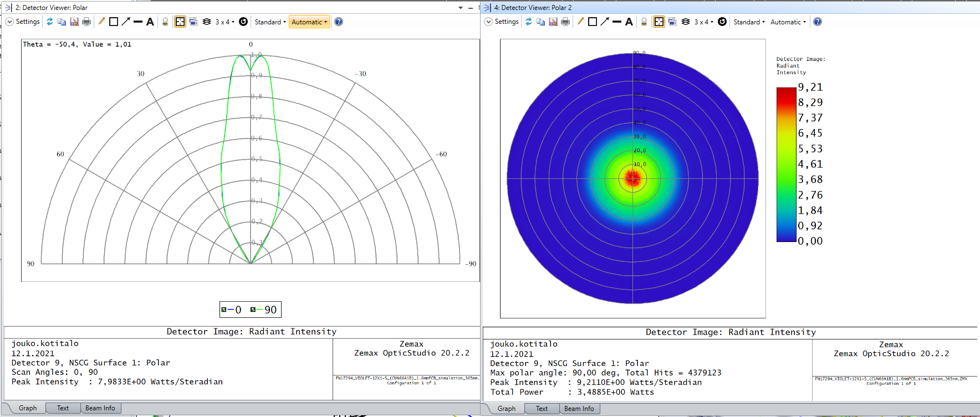Expand Settings in the Polar 2 window
This screenshot has width=980, height=417.
[x=502, y=22]
